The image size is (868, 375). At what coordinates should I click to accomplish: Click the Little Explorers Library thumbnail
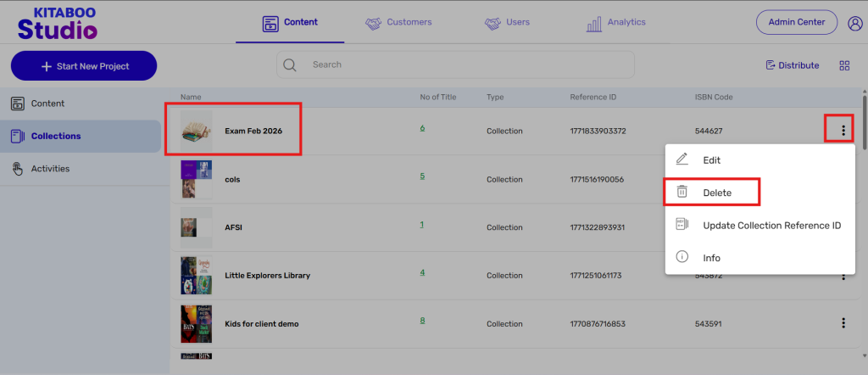coord(196,275)
